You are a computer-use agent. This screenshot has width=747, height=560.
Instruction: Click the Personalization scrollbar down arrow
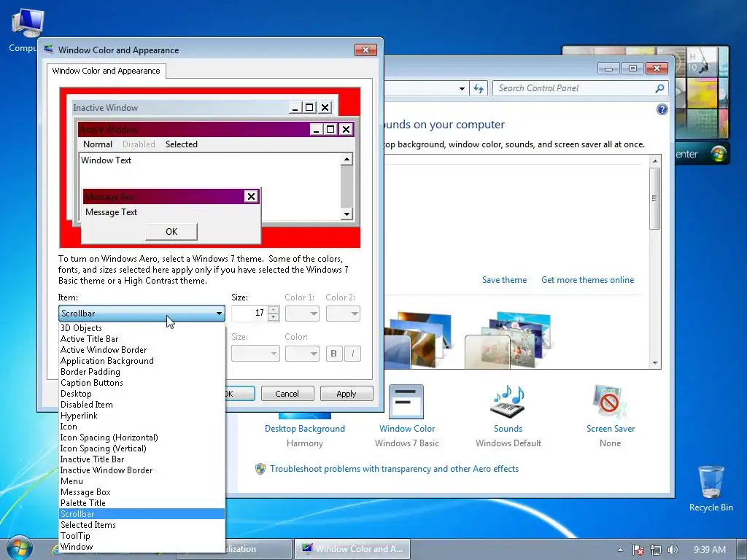655,363
